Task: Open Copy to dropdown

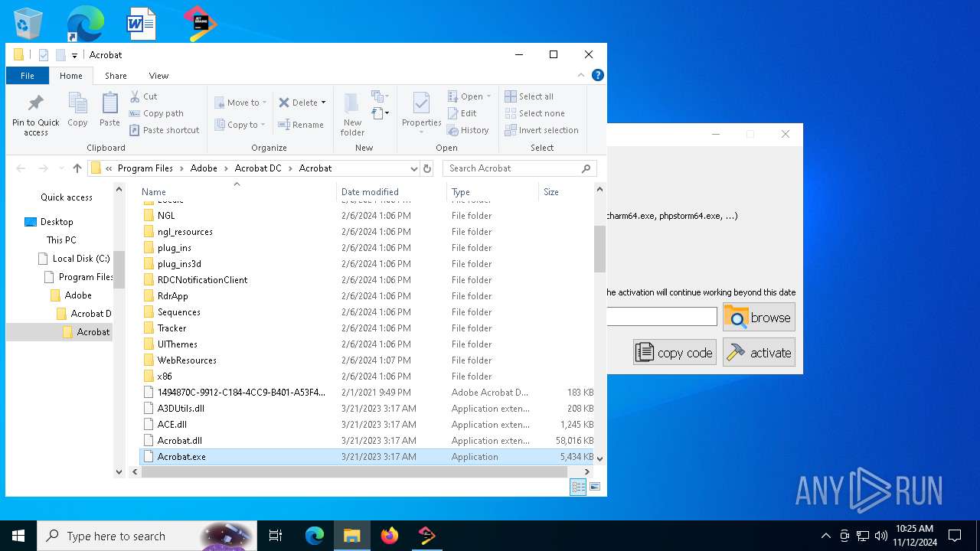Action: [x=240, y=125]
